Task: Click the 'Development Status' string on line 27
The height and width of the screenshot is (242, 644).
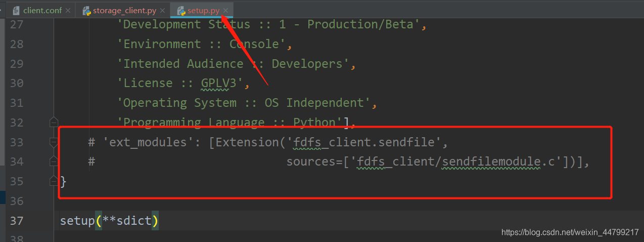Action: (x=271, y=24)
